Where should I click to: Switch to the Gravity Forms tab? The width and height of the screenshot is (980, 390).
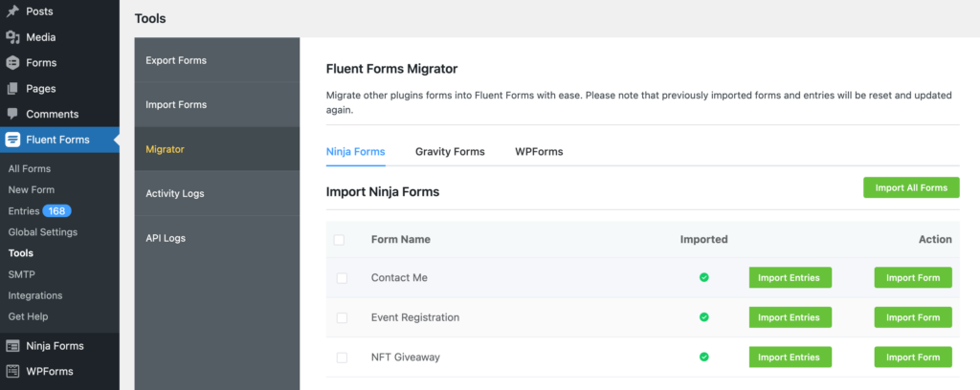coord(450,152)
